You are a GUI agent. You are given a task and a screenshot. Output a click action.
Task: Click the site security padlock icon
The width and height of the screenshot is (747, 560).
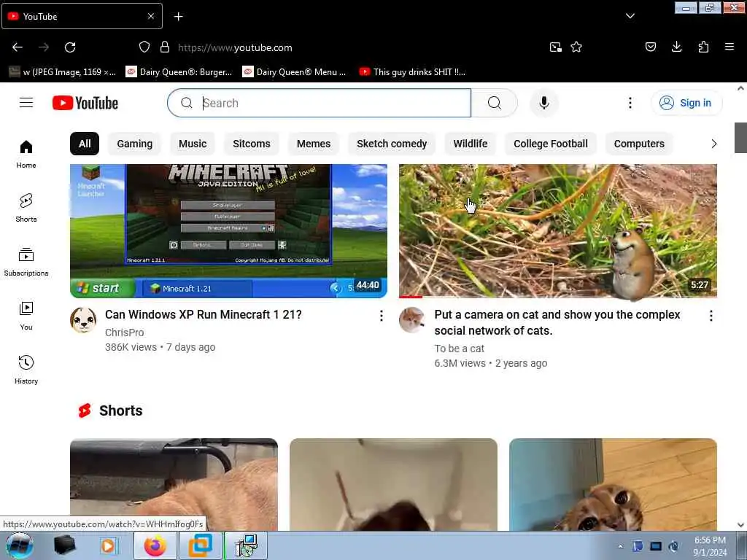pos(165,47)
